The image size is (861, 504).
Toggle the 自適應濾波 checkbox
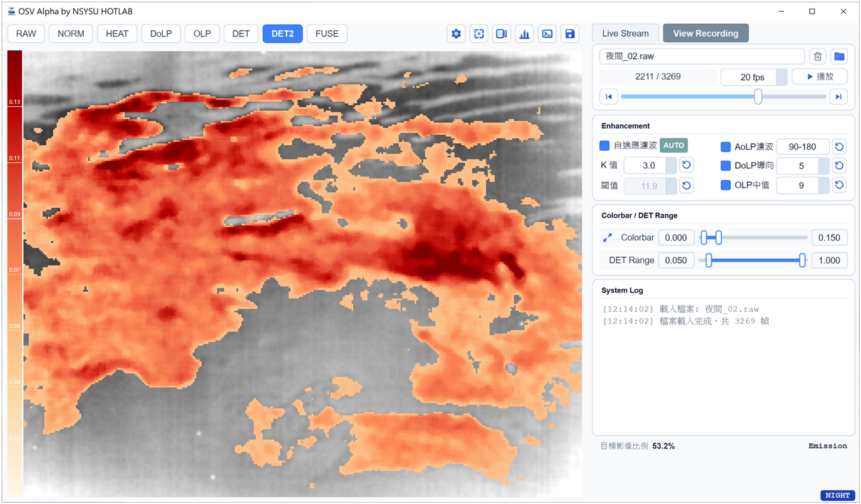tap(604, 146)
